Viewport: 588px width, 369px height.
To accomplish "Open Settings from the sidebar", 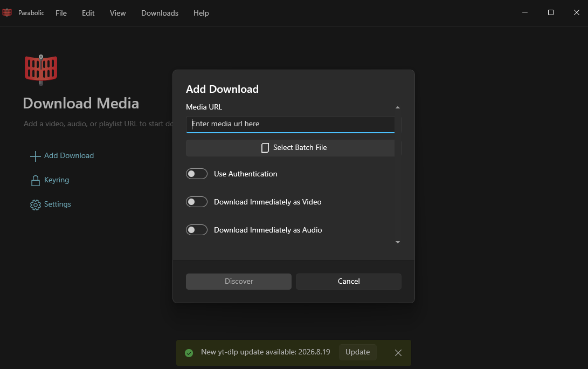I will 51,204.
